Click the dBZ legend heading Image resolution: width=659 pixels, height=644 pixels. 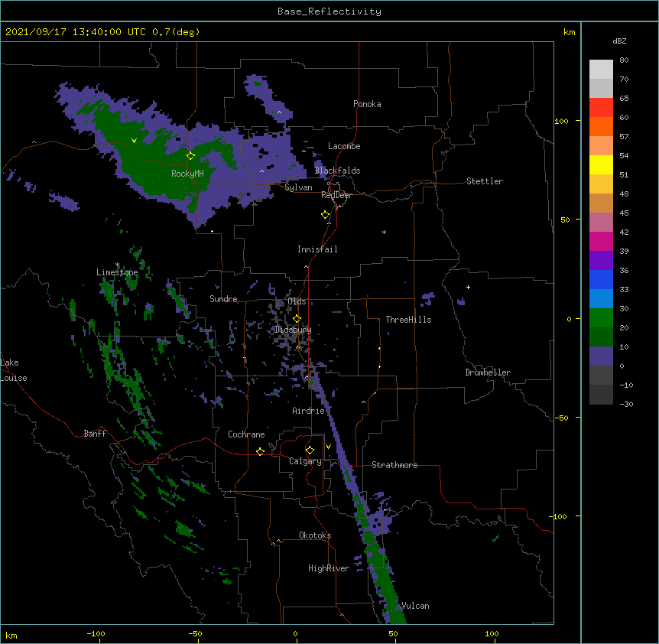[x=619, y=41]
